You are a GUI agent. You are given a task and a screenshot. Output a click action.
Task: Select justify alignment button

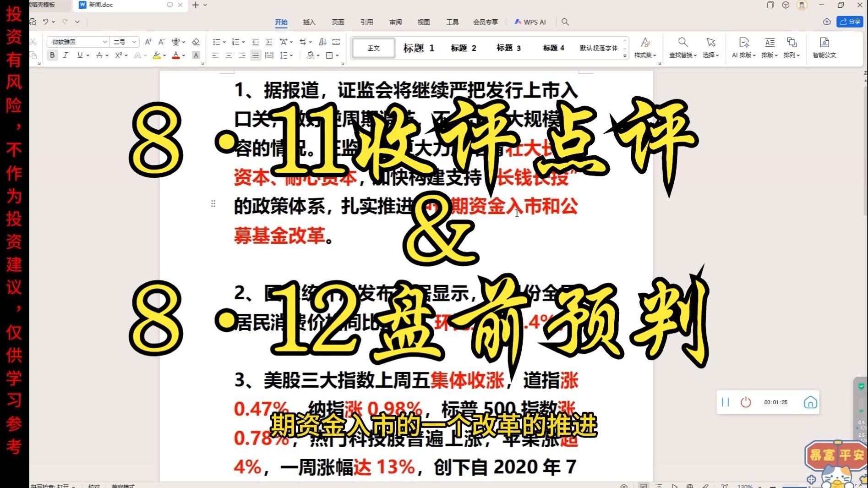click(x=256, y=55)
